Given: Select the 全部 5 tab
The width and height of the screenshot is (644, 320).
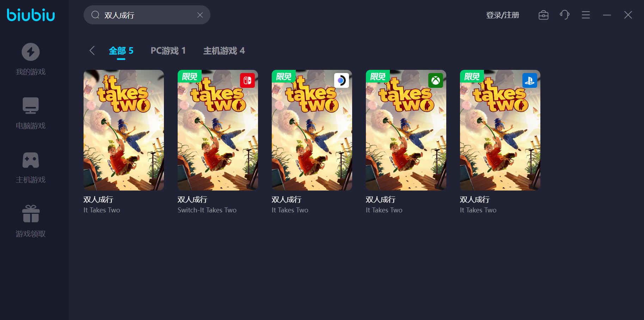Looking at the screenshot, I should 121,51.
